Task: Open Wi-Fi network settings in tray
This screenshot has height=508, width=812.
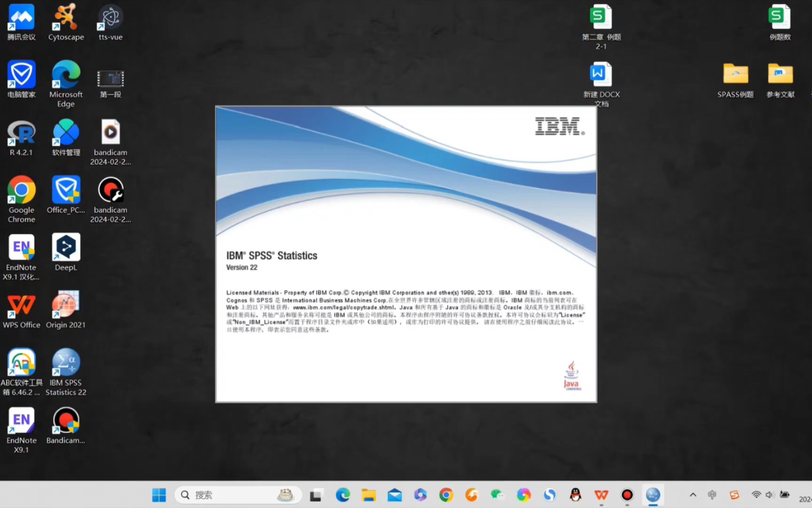Action: pyautogui.click(x=756, y=495)
